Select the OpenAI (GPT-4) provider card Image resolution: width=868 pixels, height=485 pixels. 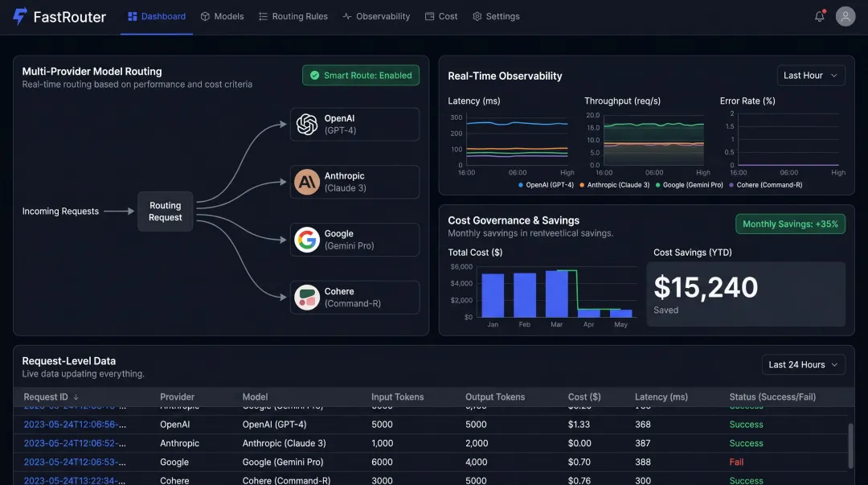coord(355,124)
